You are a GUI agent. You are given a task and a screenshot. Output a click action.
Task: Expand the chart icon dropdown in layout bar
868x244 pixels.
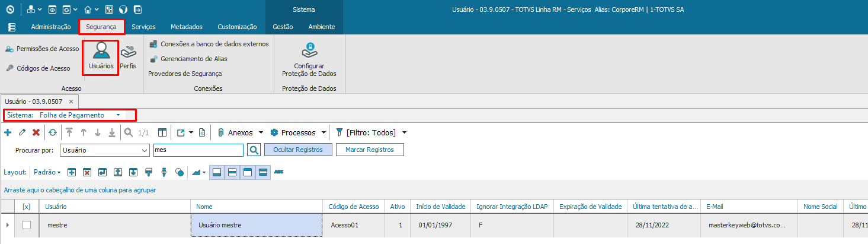pos(204,172)
